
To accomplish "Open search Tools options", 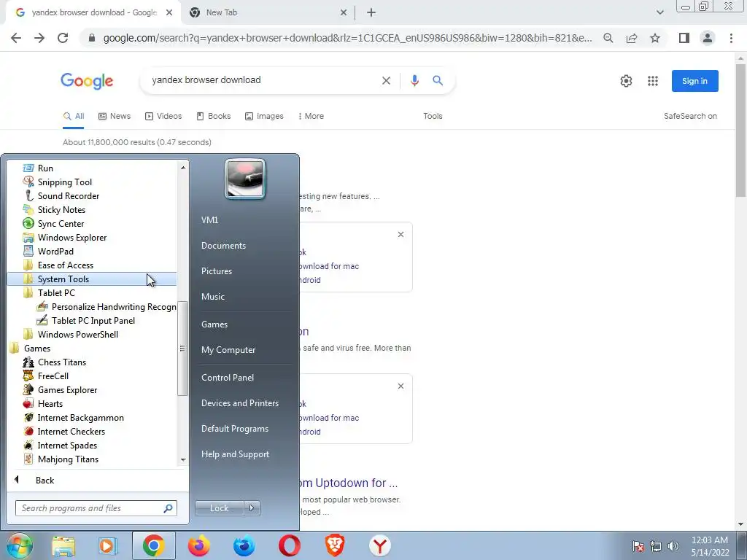I will 433,116.
